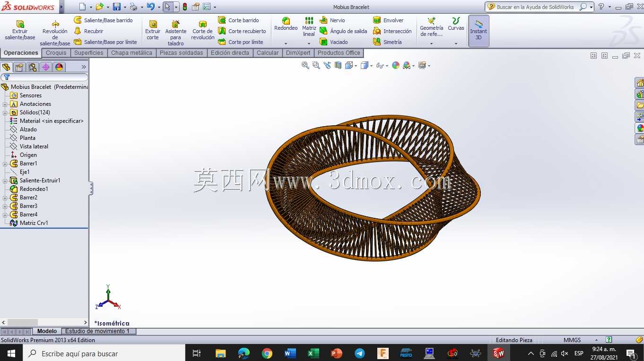Save document with floppy disk icon
The image size is (644, 361).
116,7
